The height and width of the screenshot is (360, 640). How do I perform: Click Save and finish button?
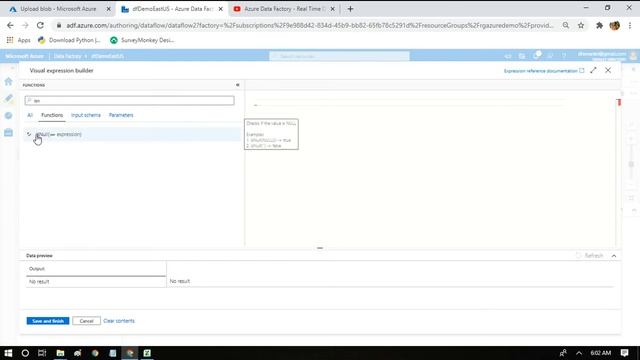coord(48,321)
